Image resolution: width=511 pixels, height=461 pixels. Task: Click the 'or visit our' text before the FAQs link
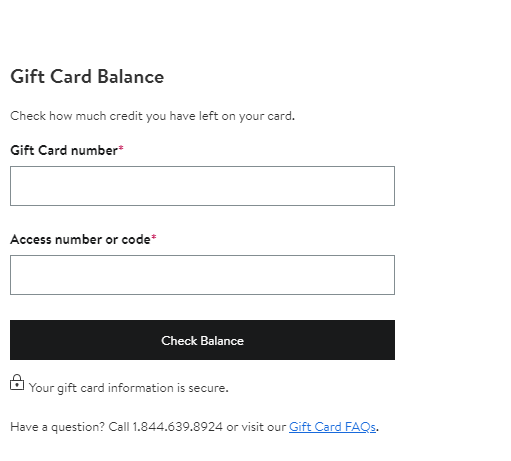256,427
